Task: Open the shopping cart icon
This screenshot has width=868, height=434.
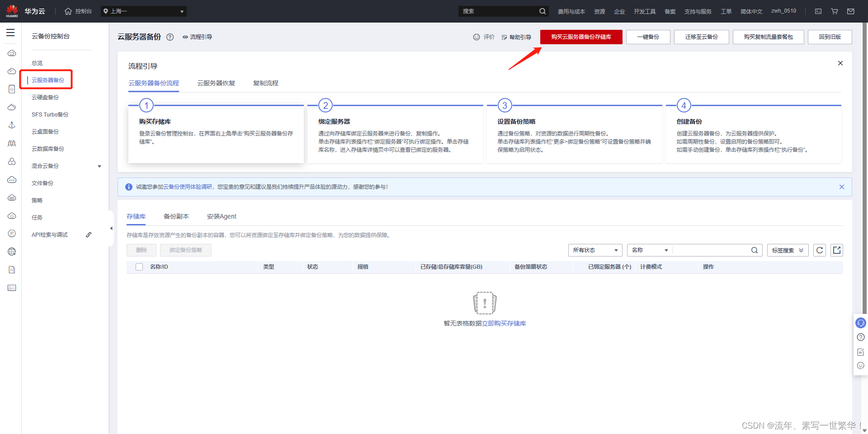Action: 835,11
